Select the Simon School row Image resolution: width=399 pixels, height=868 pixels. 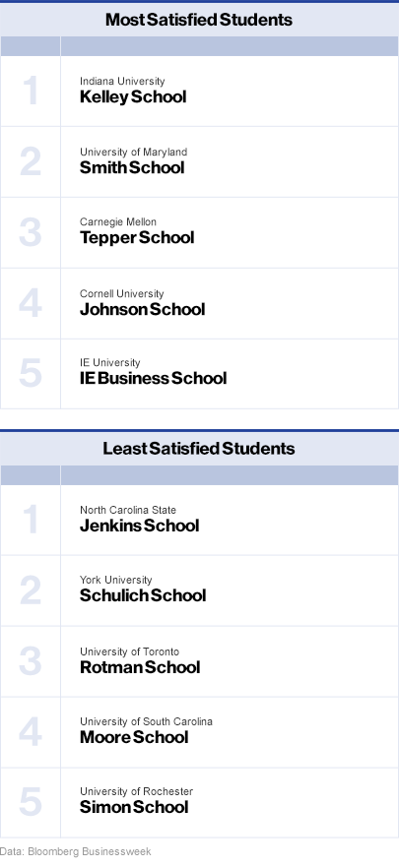[x=199, y=803]
